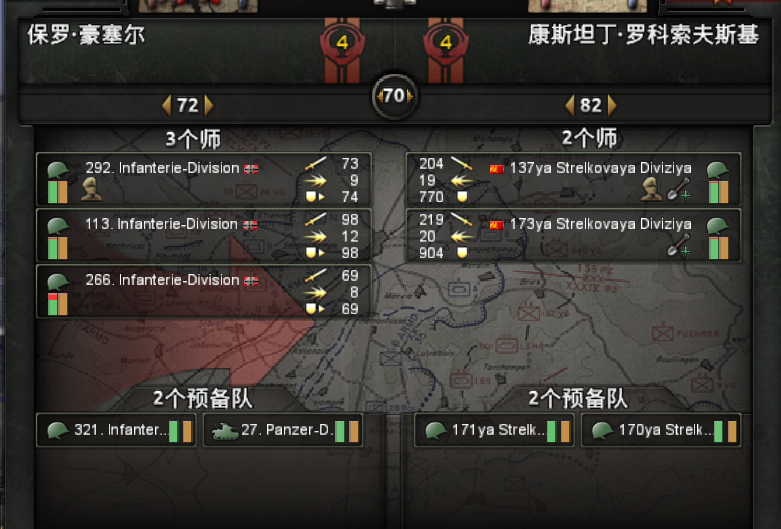Click the 113. Infanterie-Division helmet icon
Viewport: 781px width, 529px height.
point(58,226)
